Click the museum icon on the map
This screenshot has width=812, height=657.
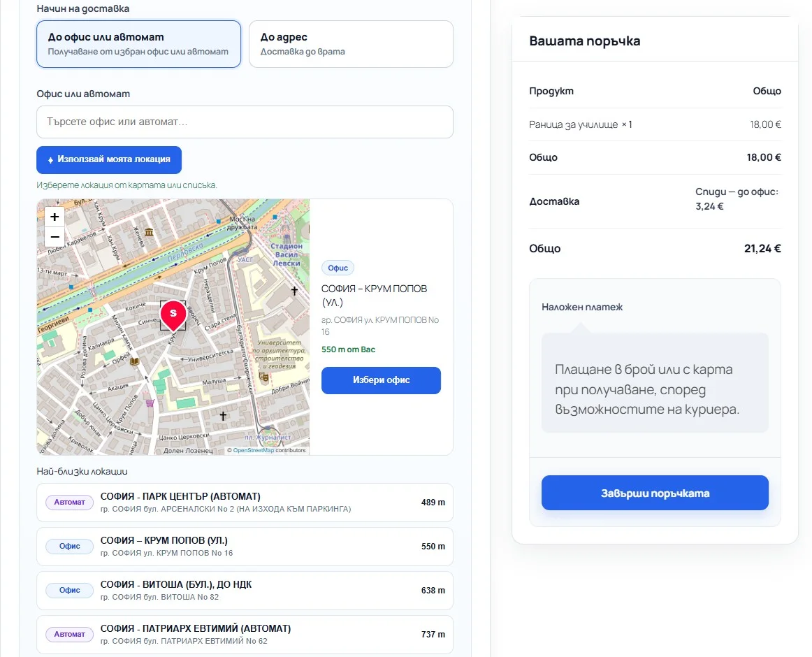149,232
